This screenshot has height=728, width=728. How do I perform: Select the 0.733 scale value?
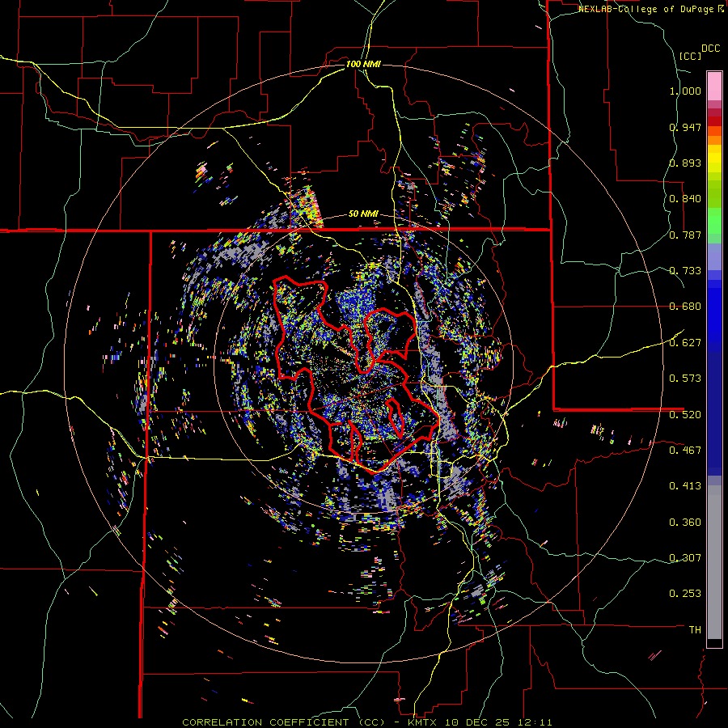(685, 271)
